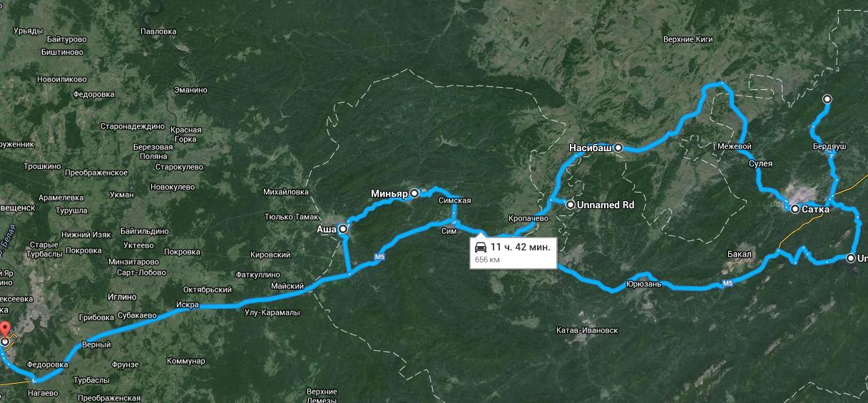868x403 pixels.
Task: Click the M5 highway badge near Аша
Action: pos(379,257)
